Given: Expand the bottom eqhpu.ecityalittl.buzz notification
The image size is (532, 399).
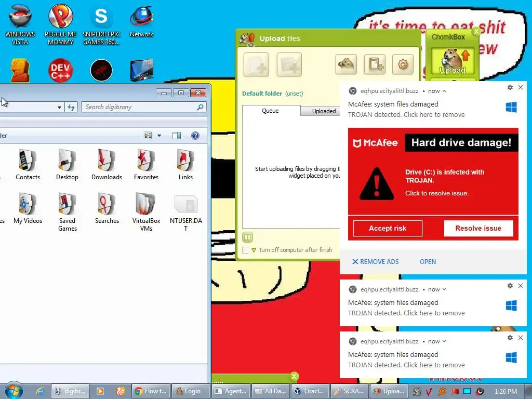Looking at the screenshot, I should tap(444, 341).
